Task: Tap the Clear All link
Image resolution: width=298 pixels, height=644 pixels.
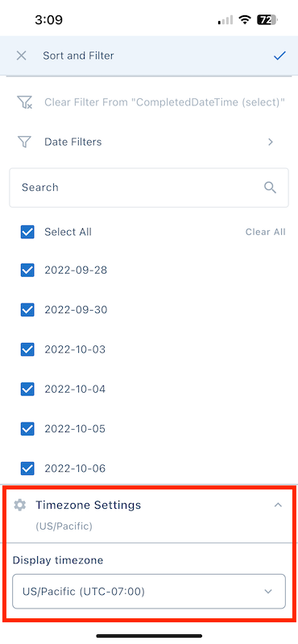Action: (265, 232)
